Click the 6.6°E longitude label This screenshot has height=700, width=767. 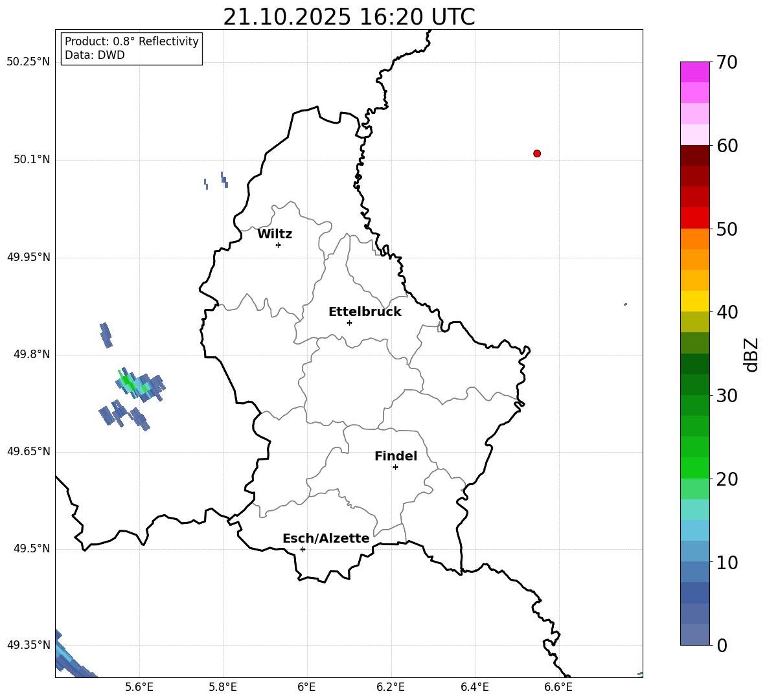pos(558,687)
